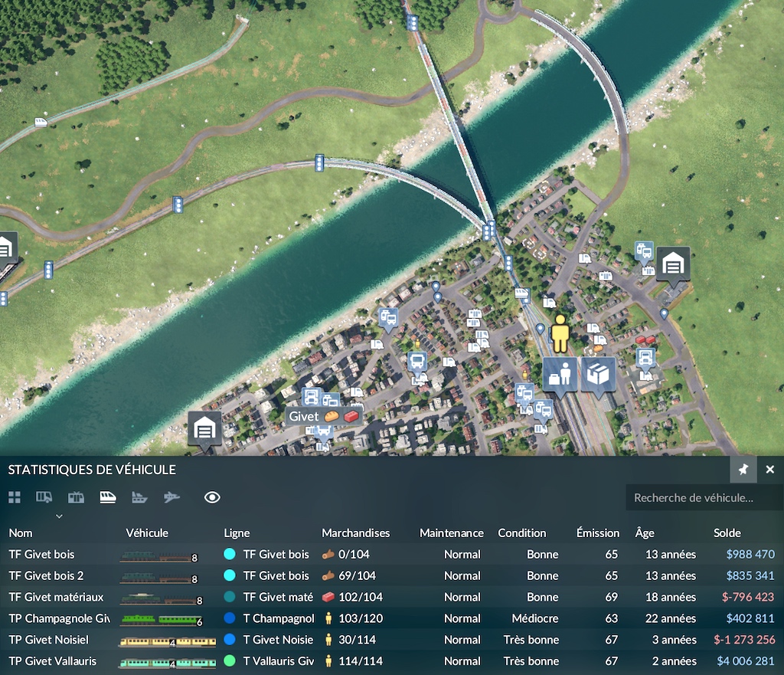
Task: Select the TF Givet bois vehicle name
Action: pyautogui.click(x=41, y=555)
